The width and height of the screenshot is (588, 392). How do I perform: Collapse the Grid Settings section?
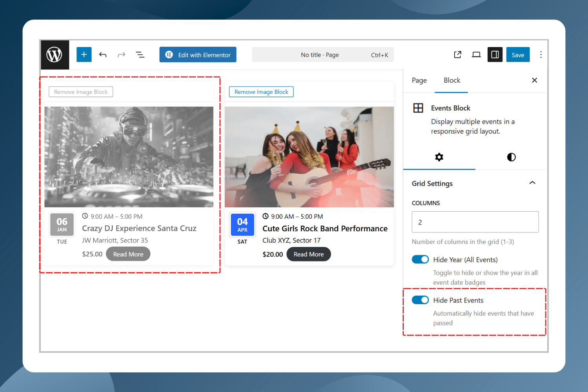pos(532,183)
